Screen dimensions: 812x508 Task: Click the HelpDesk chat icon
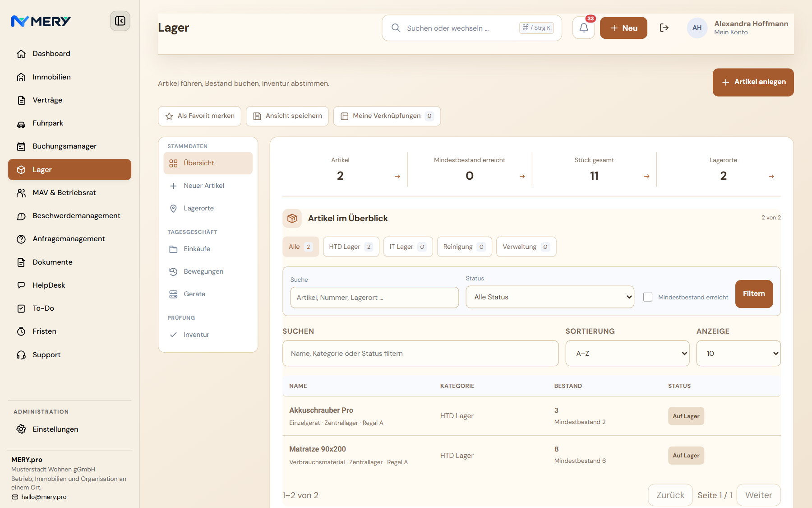(x=21, y=285)
